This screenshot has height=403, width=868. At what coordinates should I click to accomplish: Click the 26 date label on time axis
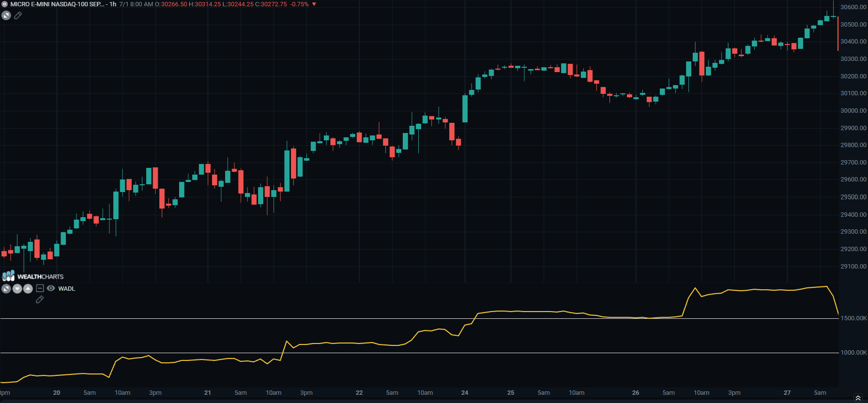click(x=636, y=393)
